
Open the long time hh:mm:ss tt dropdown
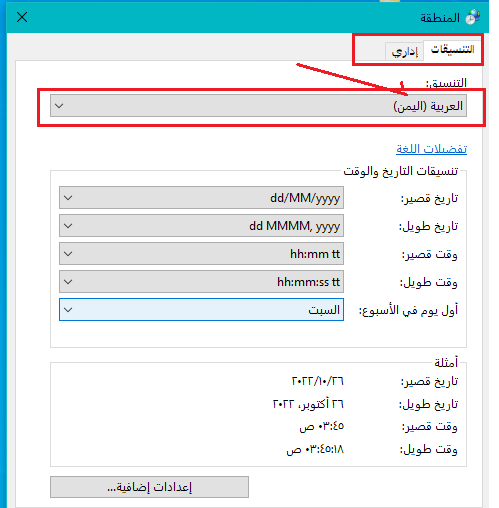[x=201, y=282]
